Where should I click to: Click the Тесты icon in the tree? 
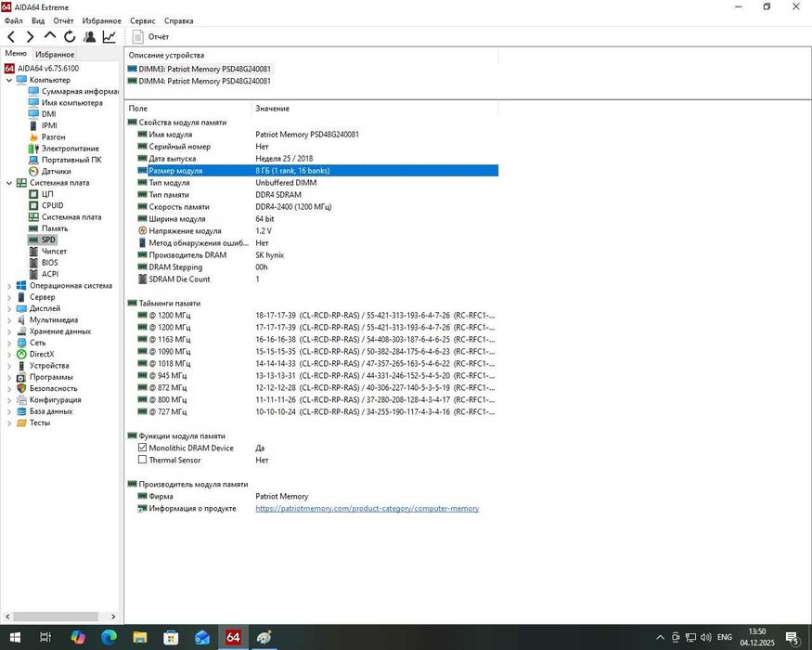coord(21,423)
